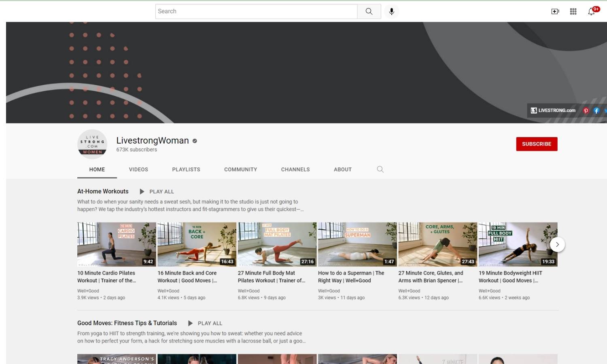Click play icon beside Good Moves section
Viewport: 607px width, 364px height.
[190, 323]
